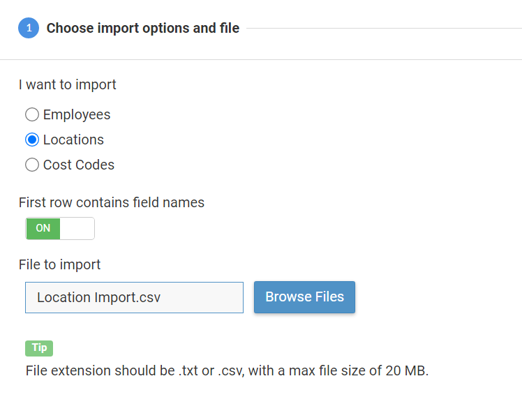522x420 pixels.
Task: Click the 'Choose import options and file' heading
Action: click(x=143, y=28)
